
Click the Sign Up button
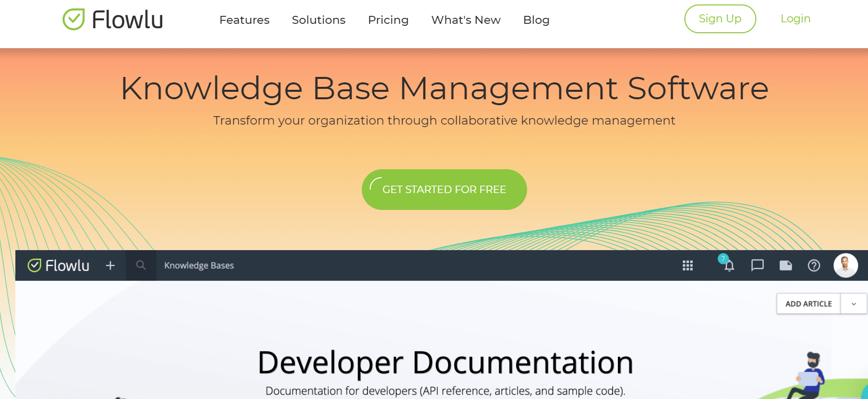click(720, 19)
